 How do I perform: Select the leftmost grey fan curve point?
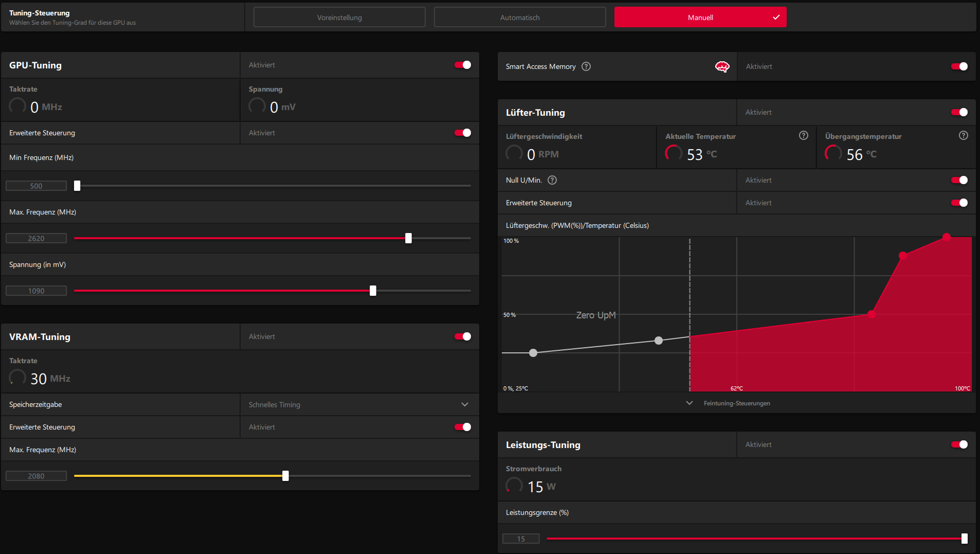tap(533, 353)
